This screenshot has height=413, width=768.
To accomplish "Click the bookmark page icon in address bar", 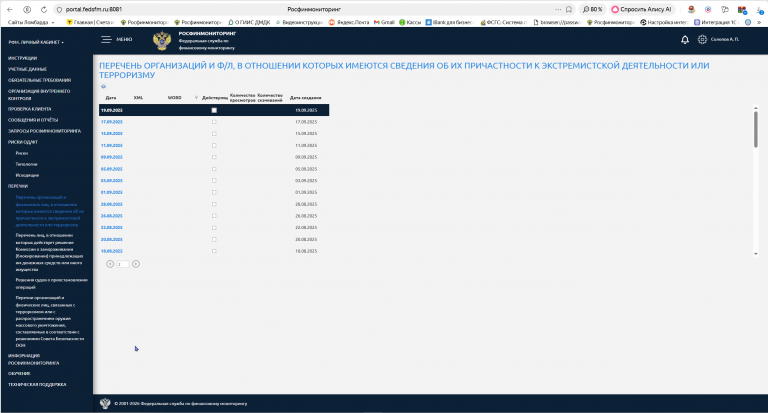I will pyautogui.click(x=569, y=9).
